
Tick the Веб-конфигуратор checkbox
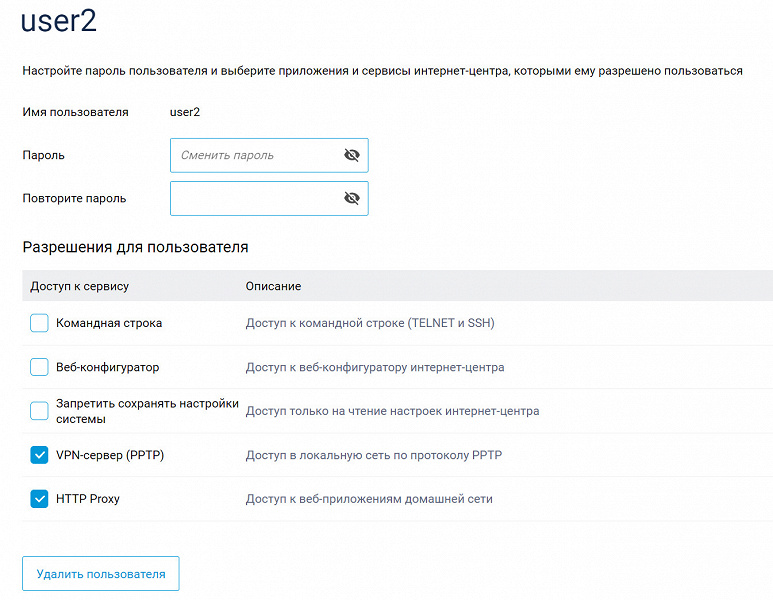39,367
